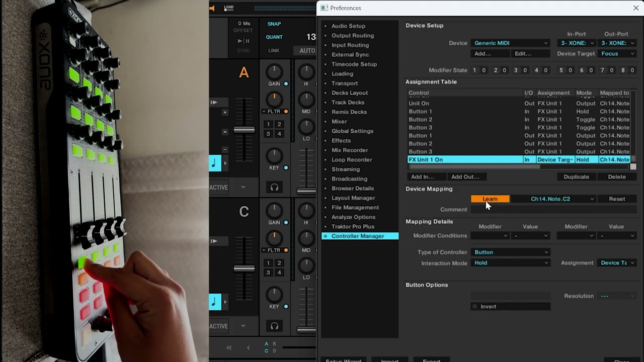Screen dimensions: 644x362
Task: Open the Out-Port dropdown
Action: click(618, 43)
